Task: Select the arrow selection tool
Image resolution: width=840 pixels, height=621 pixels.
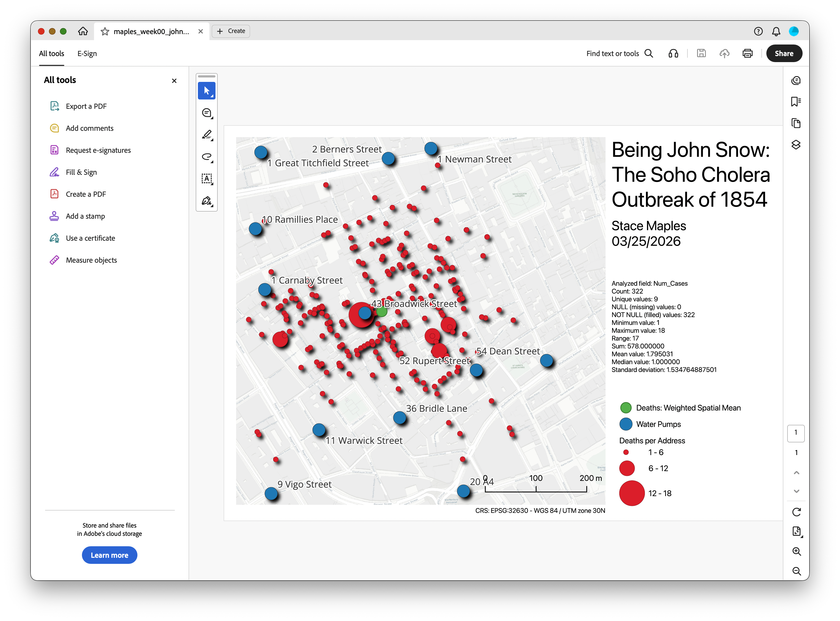Action: click(206, 91)
